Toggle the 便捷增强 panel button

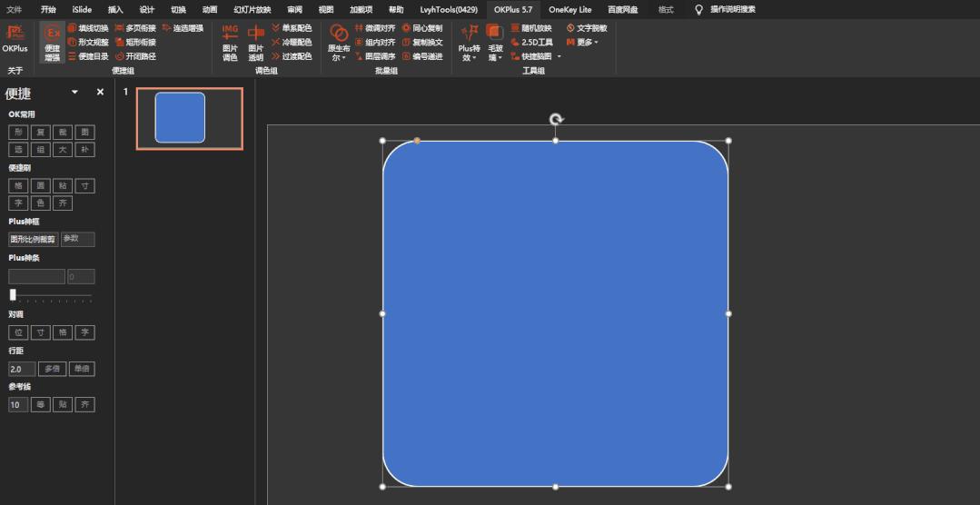click(53, 42)
